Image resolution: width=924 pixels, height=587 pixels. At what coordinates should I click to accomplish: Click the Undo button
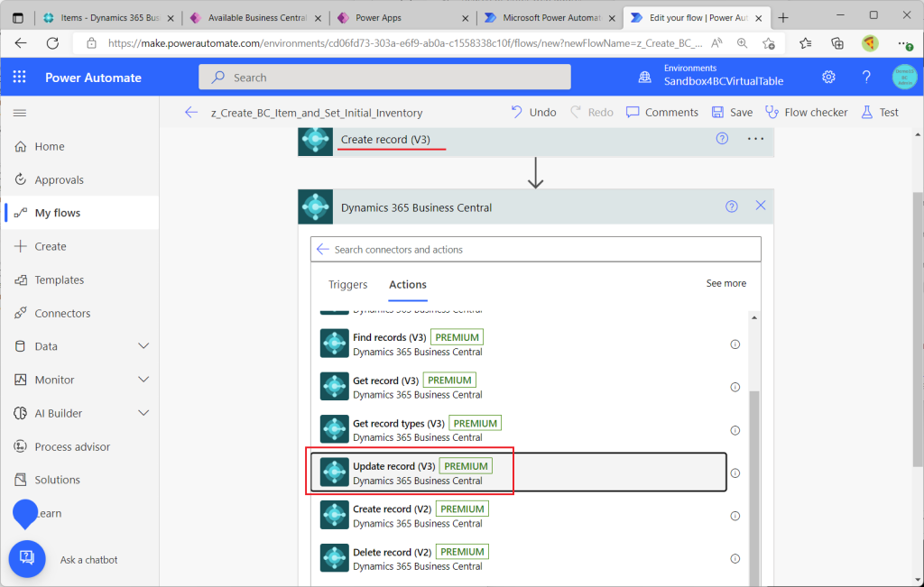click(x=534, y=112)
